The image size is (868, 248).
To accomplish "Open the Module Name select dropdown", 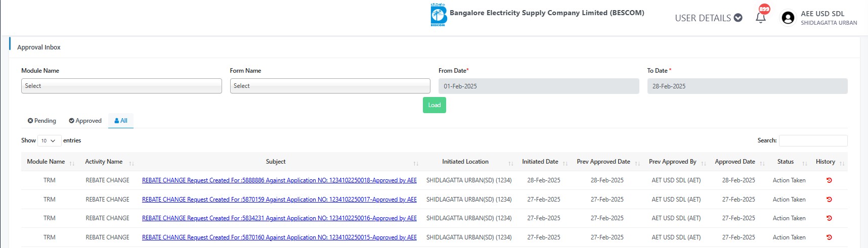I will coord(121,86).
